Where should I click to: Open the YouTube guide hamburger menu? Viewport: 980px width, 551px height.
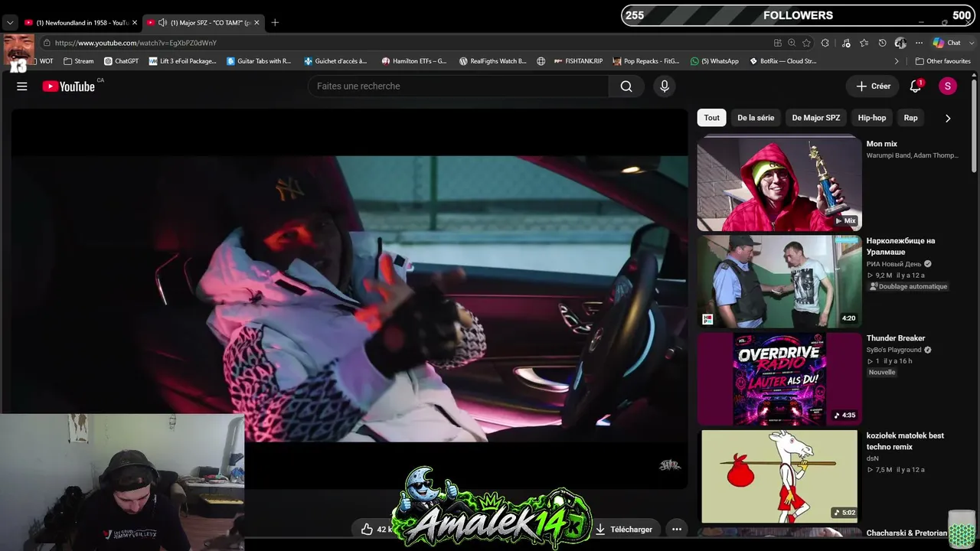pos(22,86)
